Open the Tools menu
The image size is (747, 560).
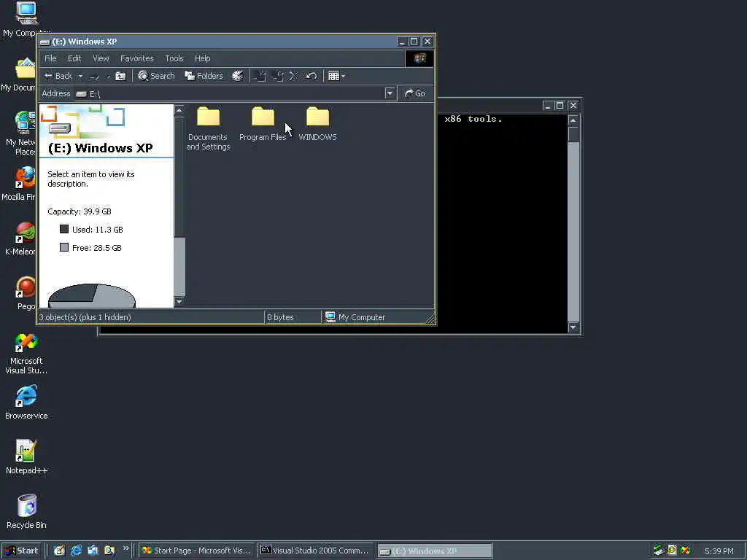coord(174,58)
